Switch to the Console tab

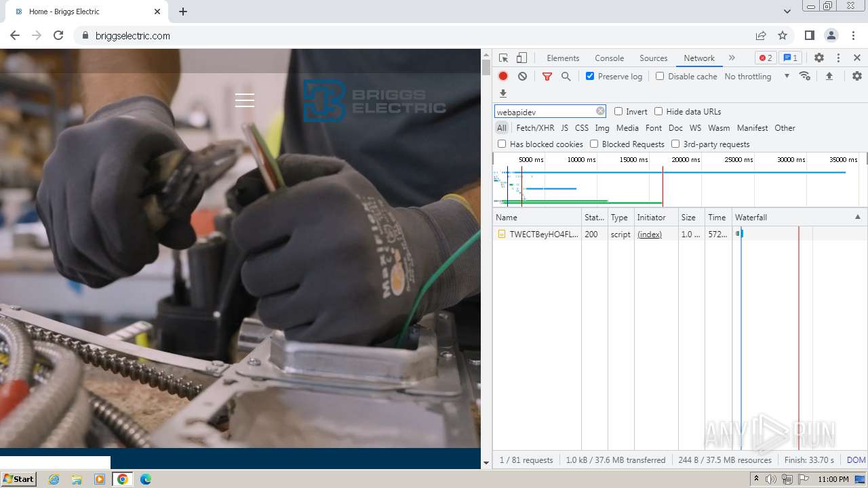pyautogui.click(x=609, y=58)
